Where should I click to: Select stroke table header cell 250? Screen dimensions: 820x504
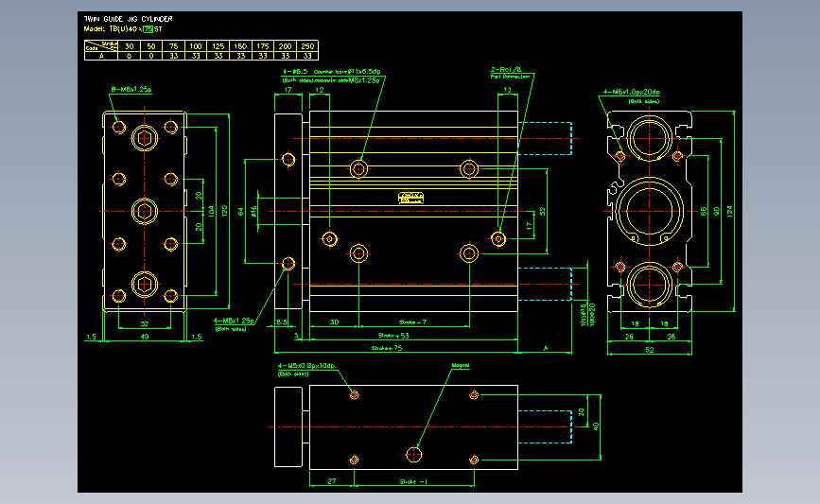(307, 46)
